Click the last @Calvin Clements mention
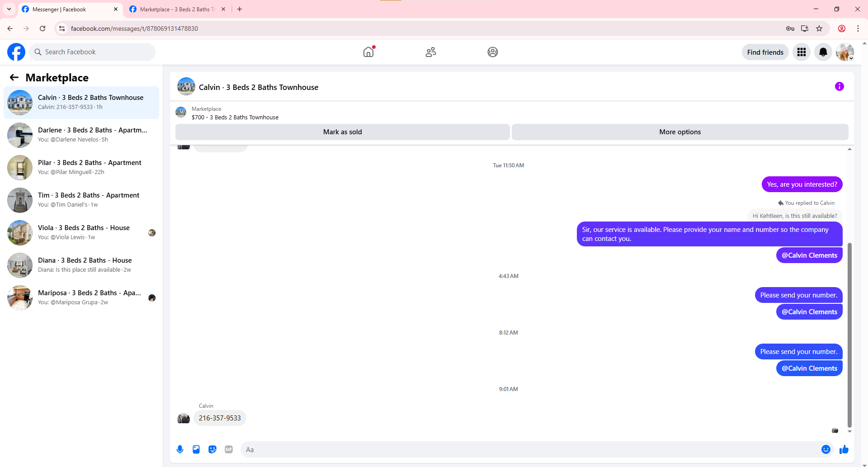Image resolution: width=868 pixels, height=467 pixels. pos(809,368)
